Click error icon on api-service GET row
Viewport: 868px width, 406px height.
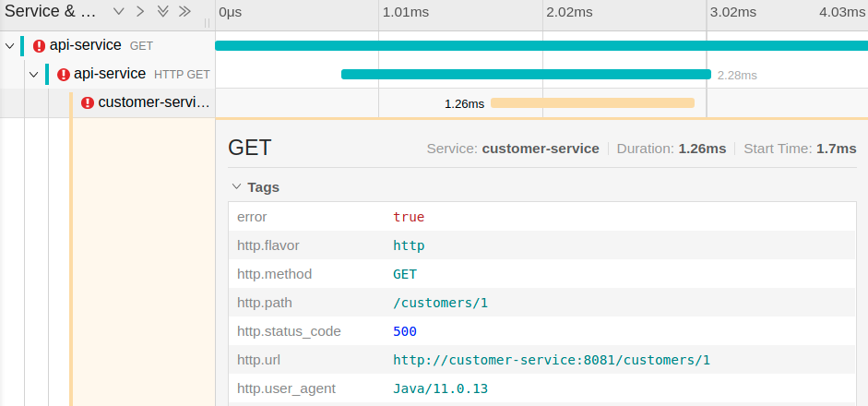39,46
